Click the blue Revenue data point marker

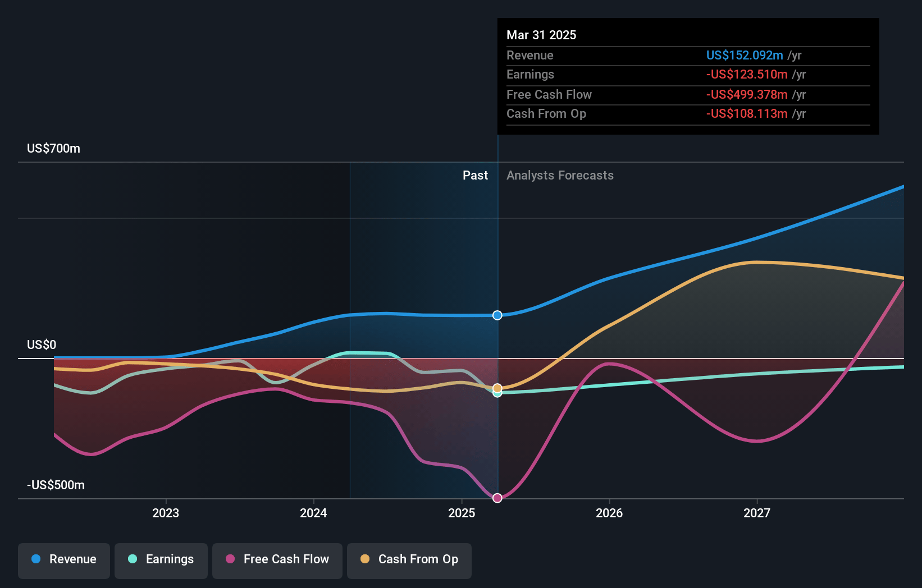pyautogui.click(x=497, y=315)
